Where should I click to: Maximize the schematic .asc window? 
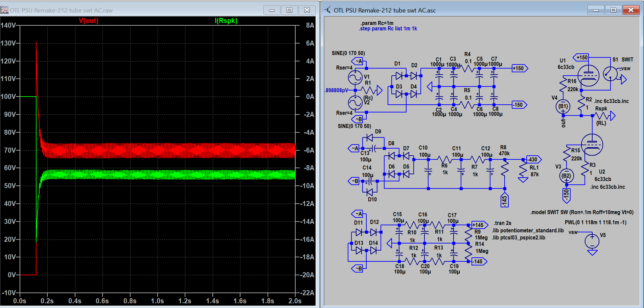coord(613,10)
